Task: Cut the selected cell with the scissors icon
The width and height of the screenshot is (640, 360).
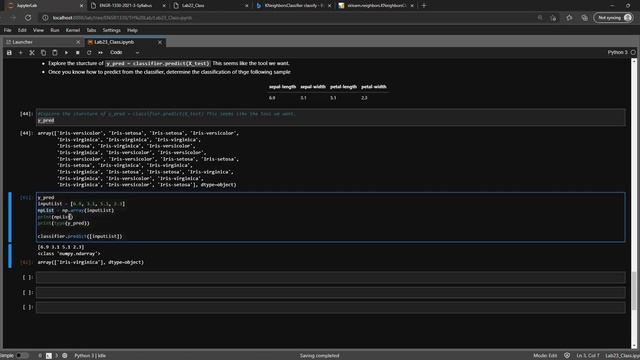Action: click(32, 53)
